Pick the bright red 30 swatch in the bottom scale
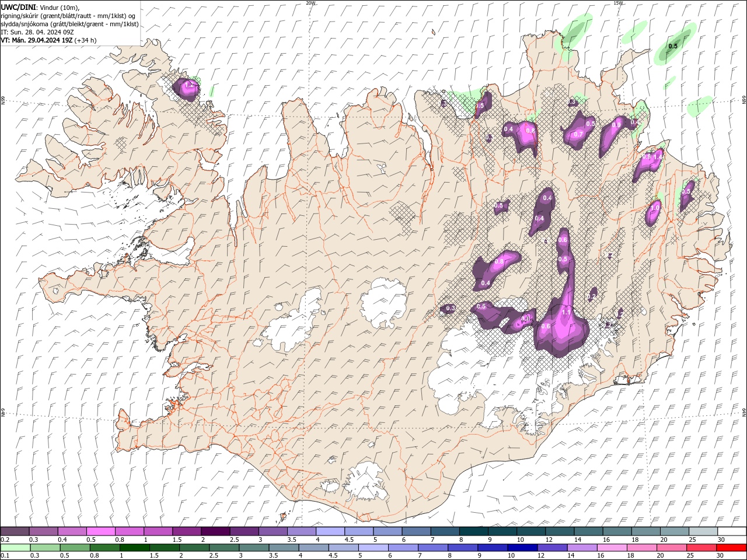This screenshot has height=560, width=747. (732, 548)
